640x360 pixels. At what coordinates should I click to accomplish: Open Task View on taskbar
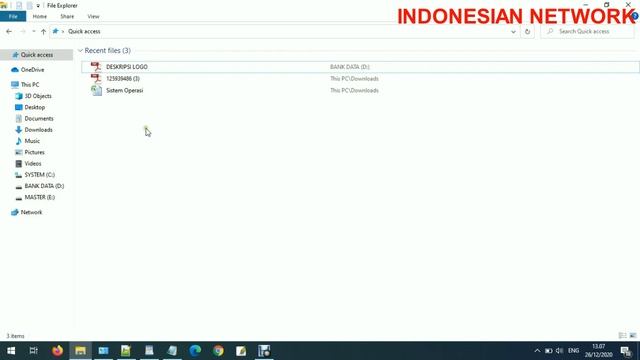tap(33, 351)
